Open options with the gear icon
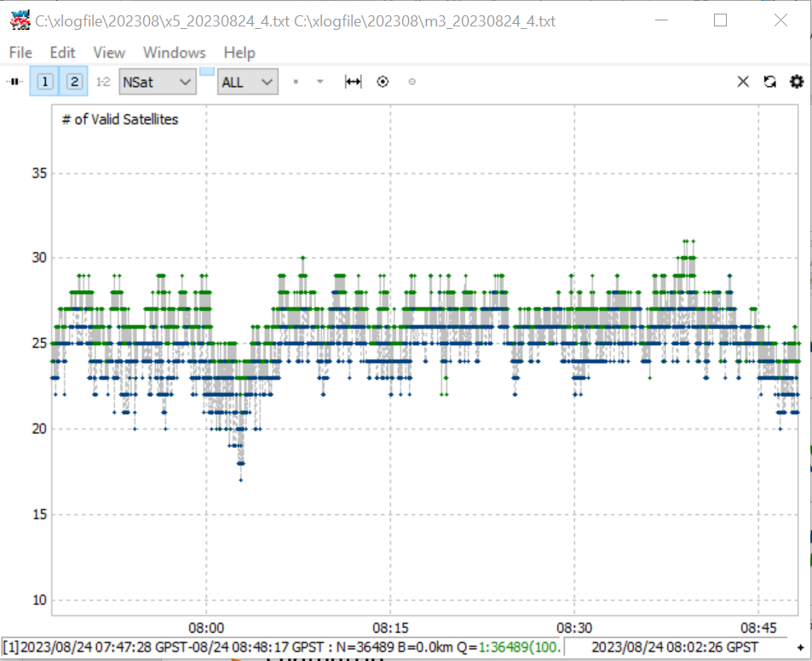The width and height of the screenshot is (812, 661). [797, 81]
